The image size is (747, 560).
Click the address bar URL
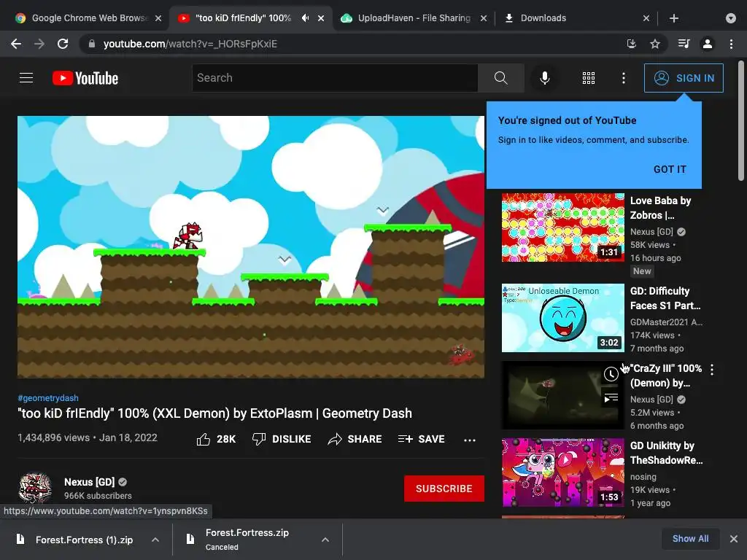[x=190, y=44]
